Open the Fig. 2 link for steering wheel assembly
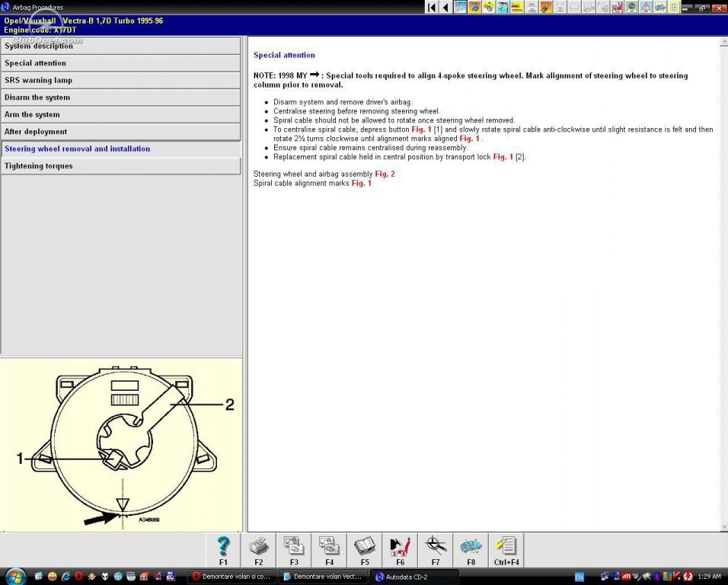The width and height of the screenshot is (728, 585). pos(385,174)
